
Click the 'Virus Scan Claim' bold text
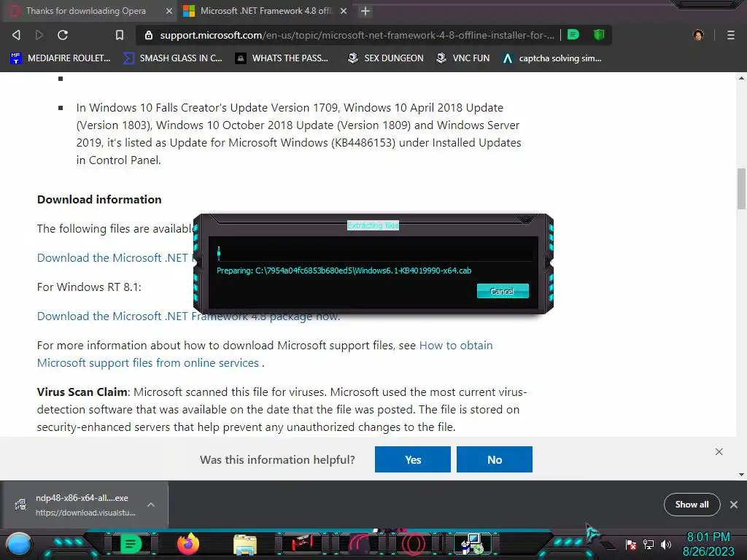(82, 392)
